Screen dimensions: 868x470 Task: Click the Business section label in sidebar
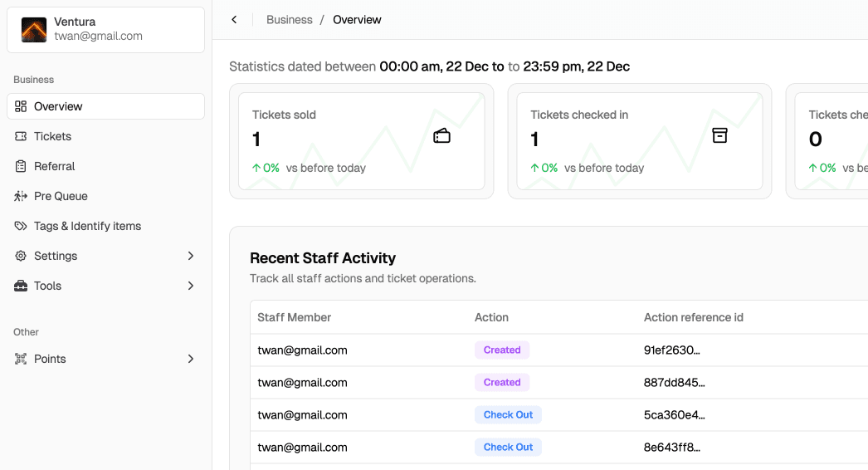[x=34, y=80]
